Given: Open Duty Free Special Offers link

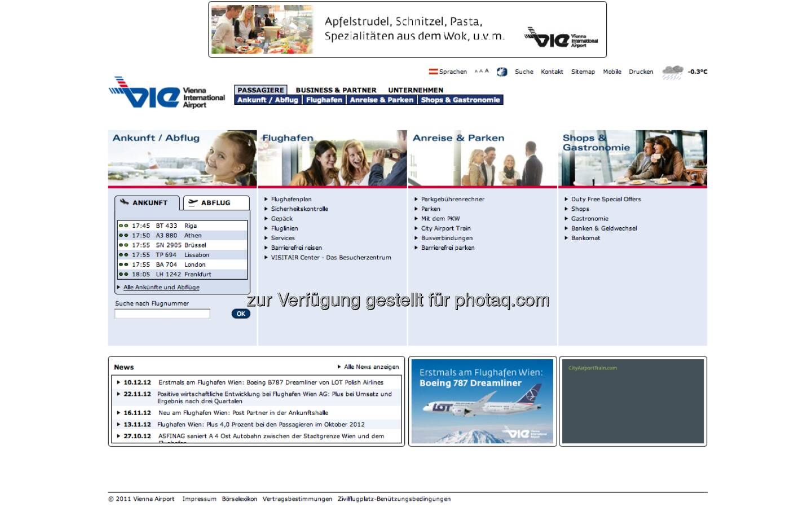Looking at the screenshot, I should tap(606, 199).
